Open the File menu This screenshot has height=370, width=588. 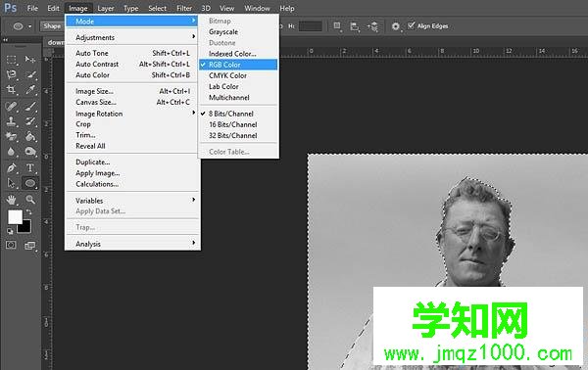[32, 8]
